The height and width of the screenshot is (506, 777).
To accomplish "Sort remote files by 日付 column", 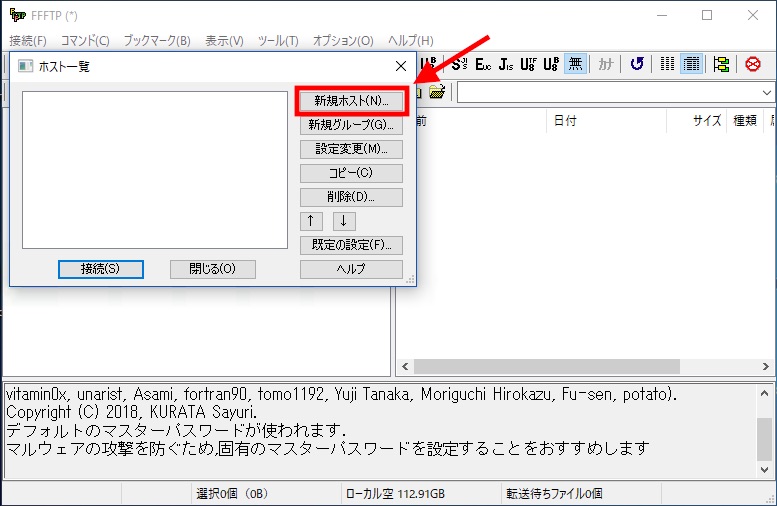I will [607, 120].
